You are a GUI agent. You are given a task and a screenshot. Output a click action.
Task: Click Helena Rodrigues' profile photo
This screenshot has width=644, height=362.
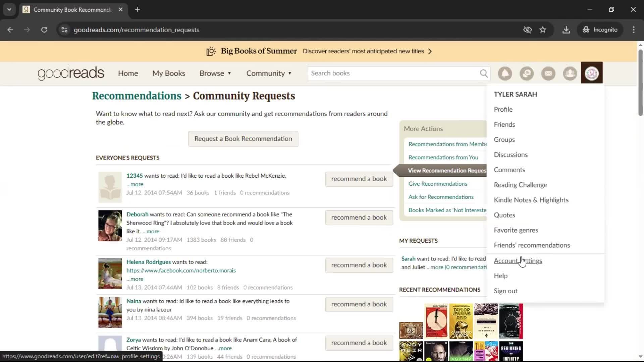pyautogui.click(x=110, y=273)
